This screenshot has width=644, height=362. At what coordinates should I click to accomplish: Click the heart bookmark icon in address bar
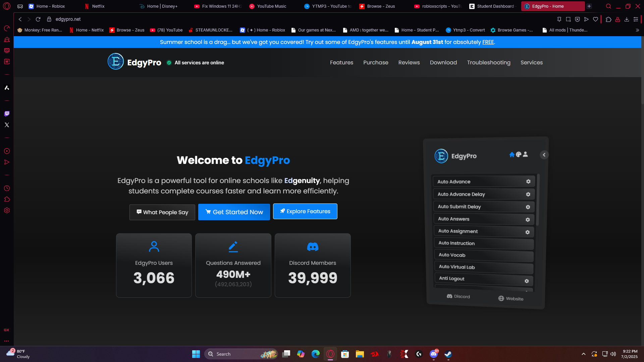(595, 19)
